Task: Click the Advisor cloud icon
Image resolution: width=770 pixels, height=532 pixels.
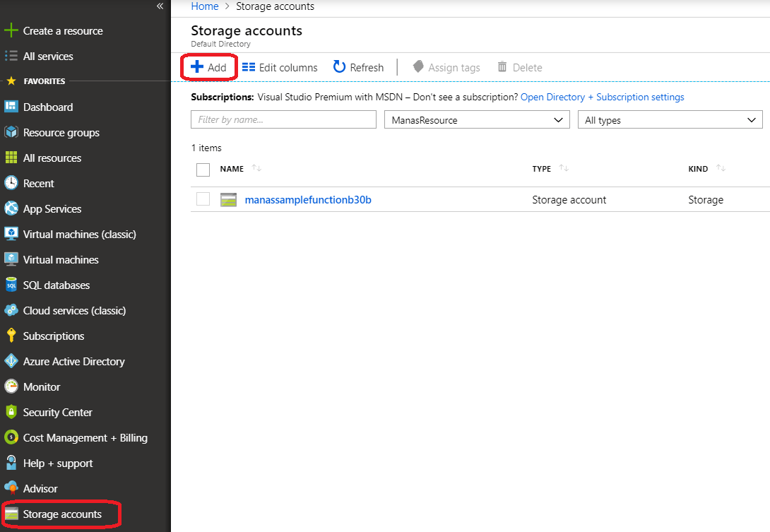Action: [x=11, y=488]
